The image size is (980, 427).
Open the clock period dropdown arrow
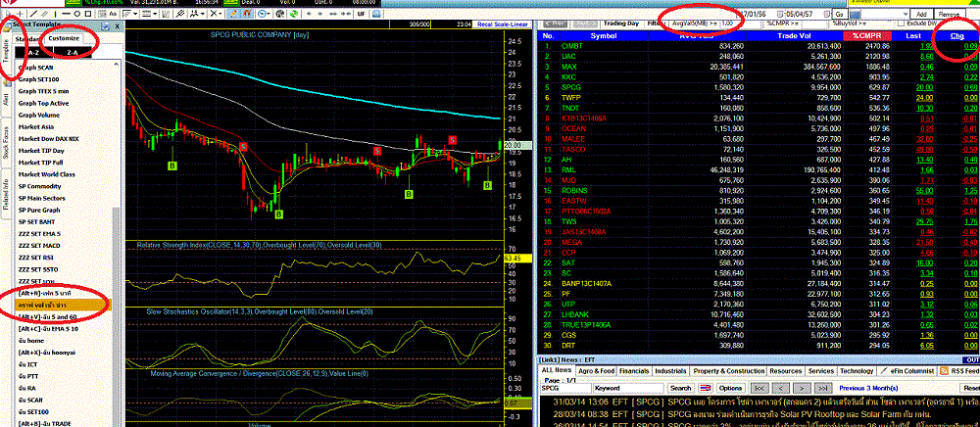(x=269, y=14)
